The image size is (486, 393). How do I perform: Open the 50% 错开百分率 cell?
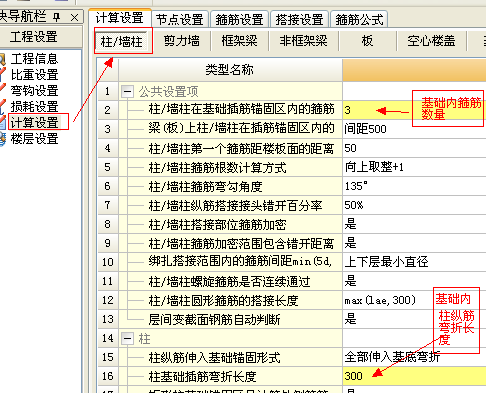(414, 205)
